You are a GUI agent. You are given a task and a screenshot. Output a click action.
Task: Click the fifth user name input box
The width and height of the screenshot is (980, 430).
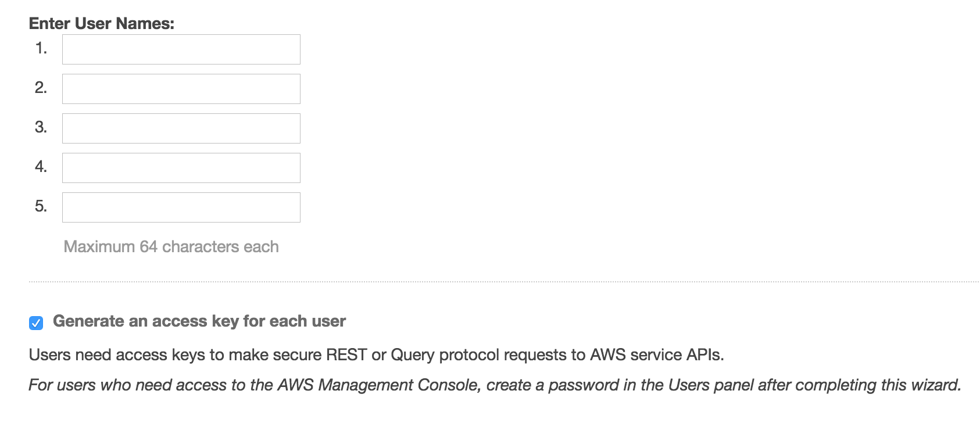(181, 207)
